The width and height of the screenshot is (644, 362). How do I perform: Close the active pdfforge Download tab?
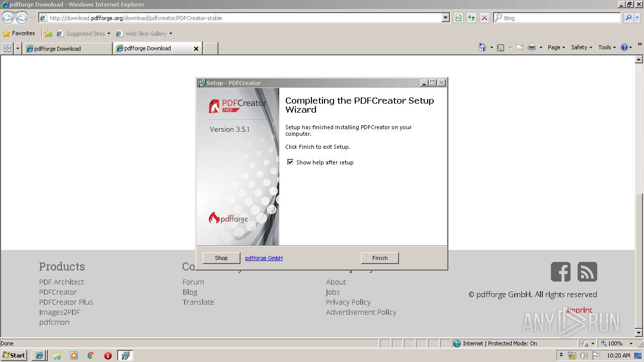196,49
